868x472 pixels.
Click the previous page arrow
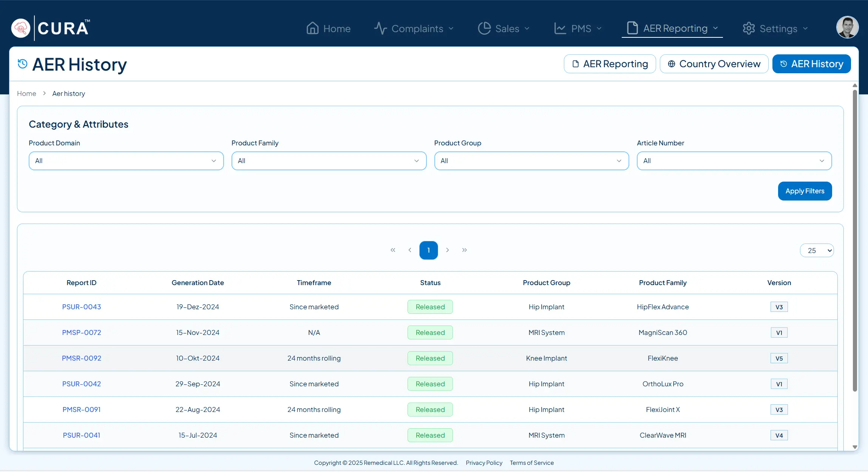[x=410, y=250]
